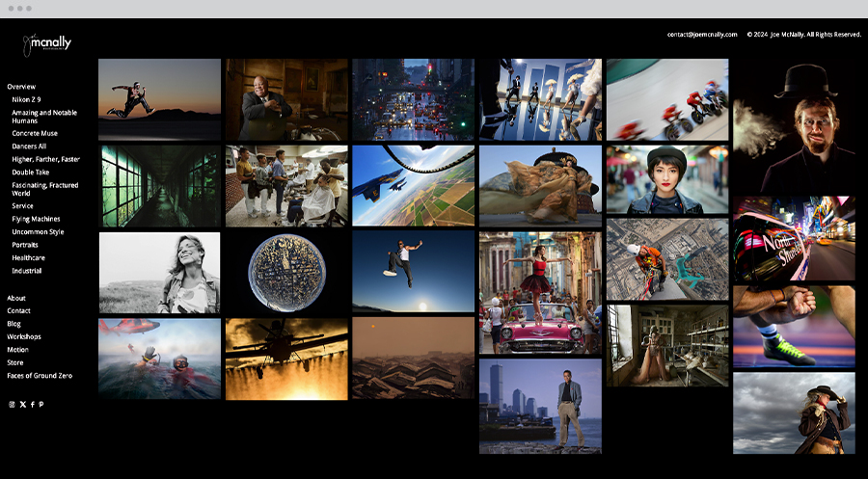
Task: Open the hazy rooftops at dusk photo
Action: tap(414, 358)
